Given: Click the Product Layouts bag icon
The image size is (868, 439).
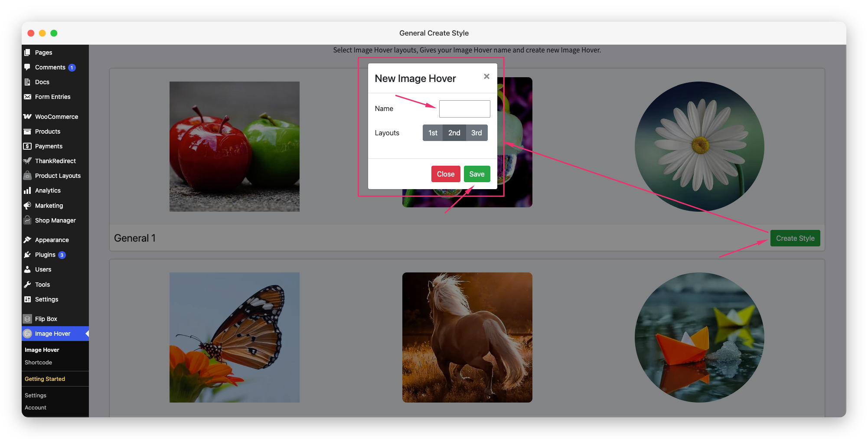Looking at the screenshot, I should click(27, 176).
